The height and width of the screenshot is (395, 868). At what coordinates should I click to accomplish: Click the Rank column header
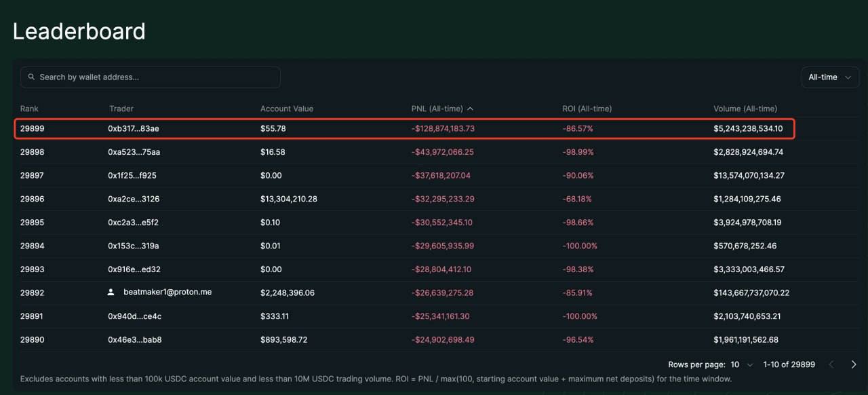click(29, 109)
